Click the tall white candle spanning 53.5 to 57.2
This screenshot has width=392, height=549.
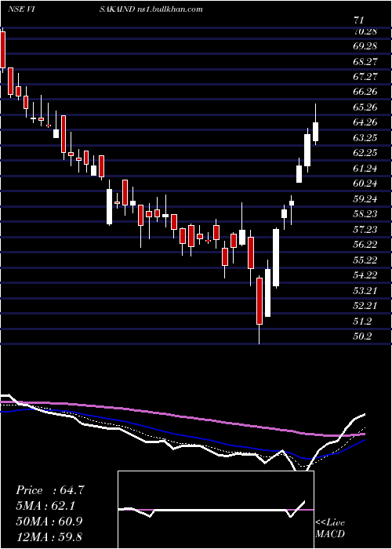(276, 258)
